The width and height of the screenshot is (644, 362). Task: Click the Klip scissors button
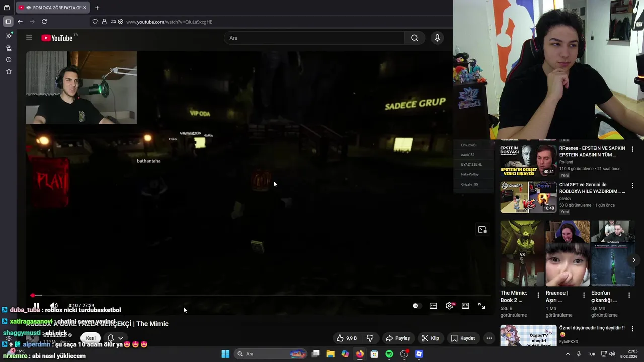click(430, 338)
